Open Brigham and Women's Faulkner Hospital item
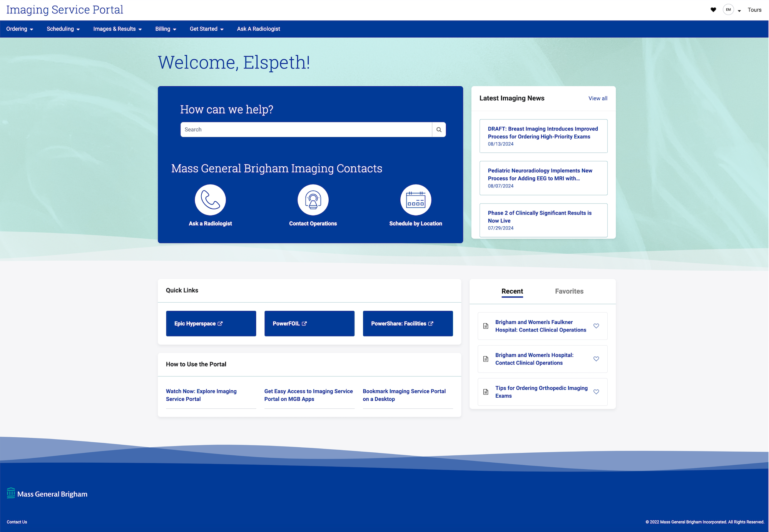This screenshot has height=532, width=769. pos(541,326)
